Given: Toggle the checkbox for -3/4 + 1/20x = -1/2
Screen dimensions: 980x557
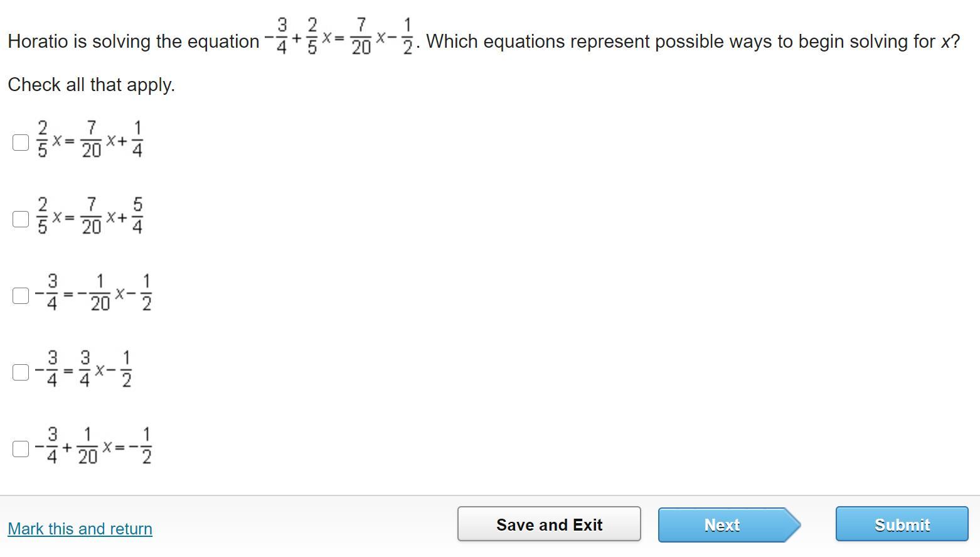Looking at the screenshot, I should tap(21, 449).
